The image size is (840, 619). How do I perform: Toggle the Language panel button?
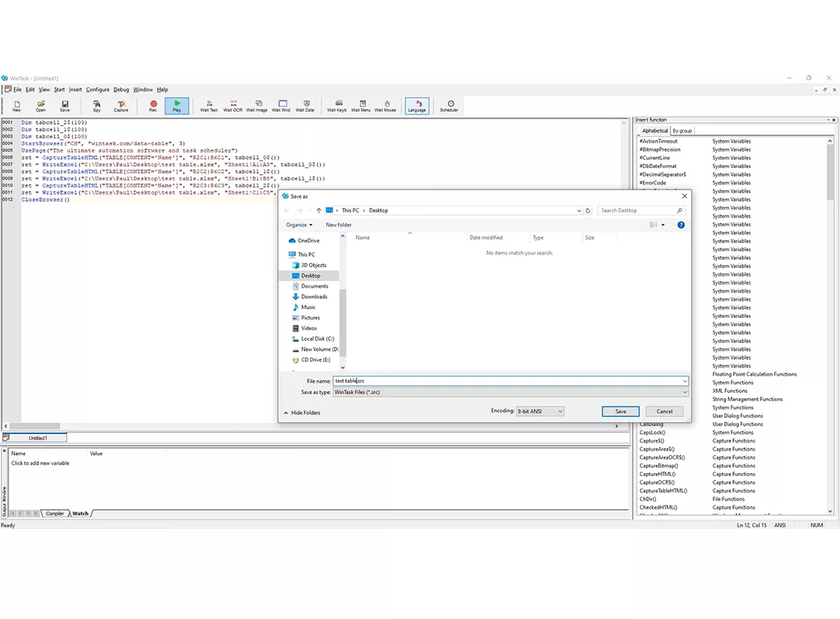[x=417, y=105]
